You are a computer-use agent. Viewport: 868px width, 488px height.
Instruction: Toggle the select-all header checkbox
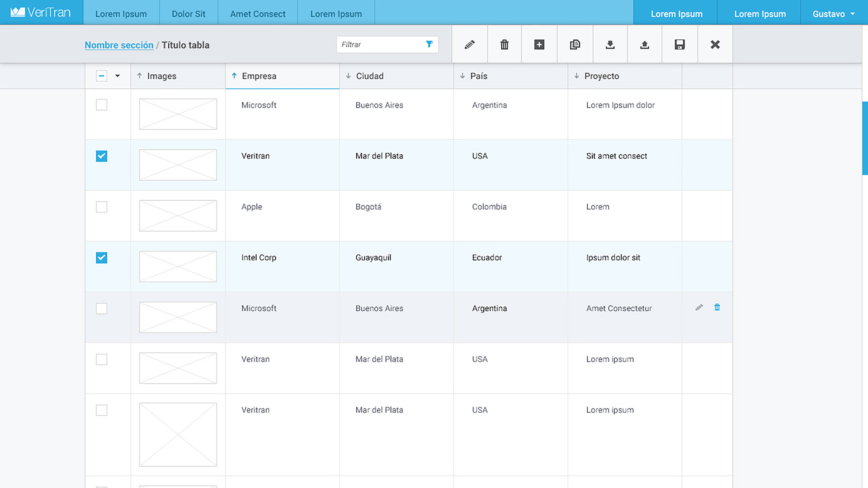pos(102,76)
